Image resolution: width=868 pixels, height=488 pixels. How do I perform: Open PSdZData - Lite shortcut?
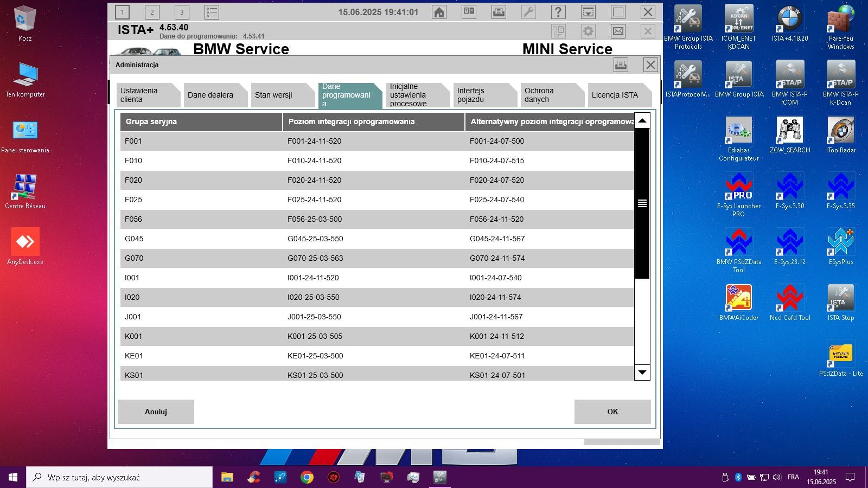[x=841, y=358]
